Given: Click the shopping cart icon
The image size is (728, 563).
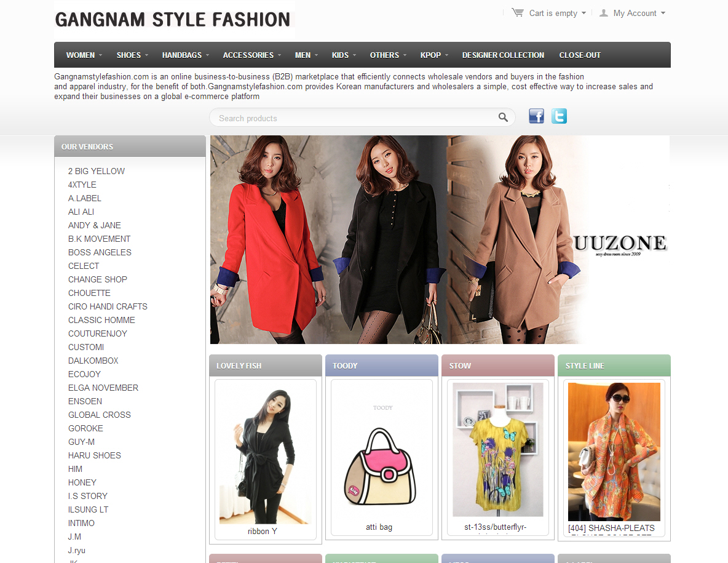Looking at the screenshot, I should (517, 12).
